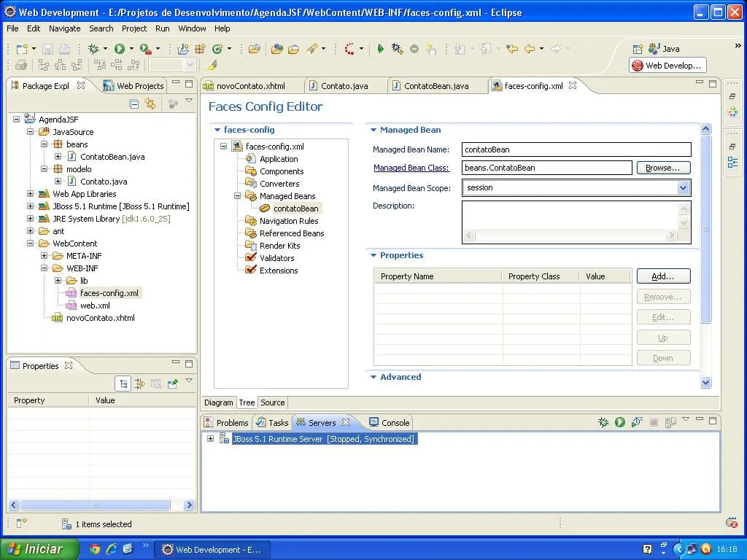Viewport: 747px width, 560px height.
Task: Start the server in debug mode
Action: point(603,422)
